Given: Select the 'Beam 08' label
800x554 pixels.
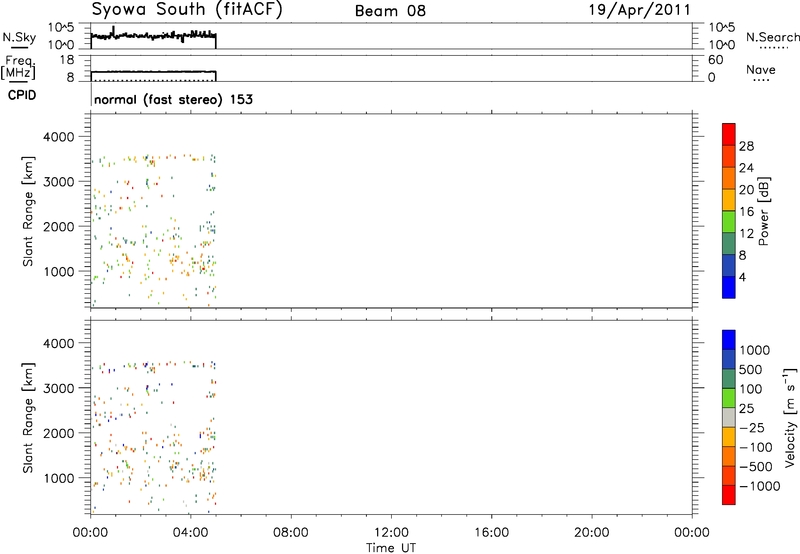Looking at the screenshot, I should (x=390, y=11).
